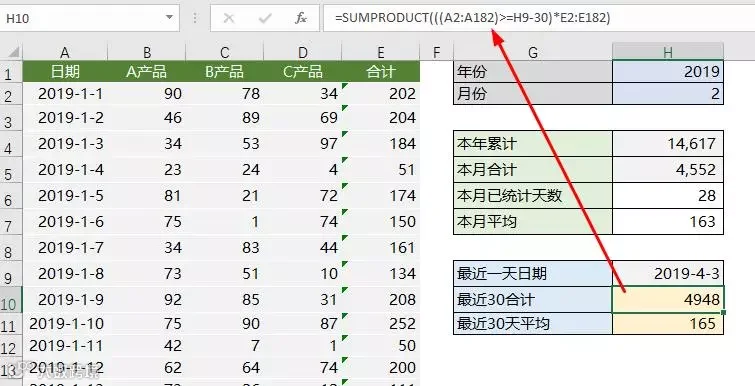Select B产品 value 1 for 2019-1-6
This screenshot has width=755, height=386.
coord(224,221)
